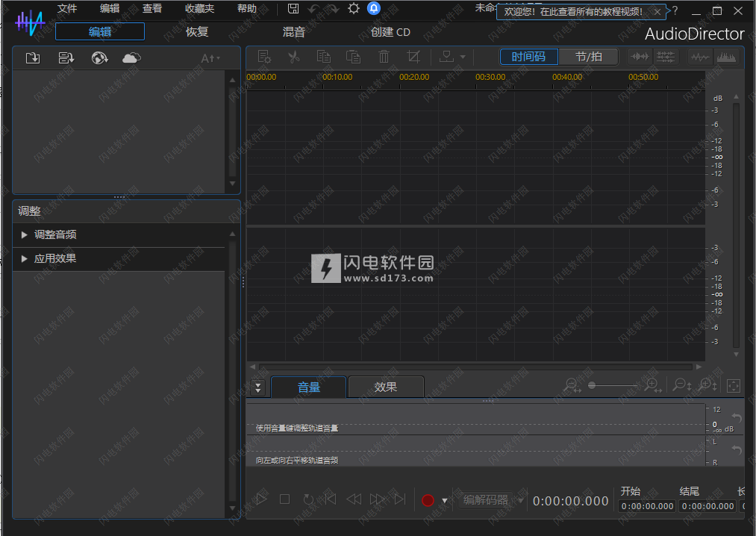Jump to the end of track

pos(400,499)
